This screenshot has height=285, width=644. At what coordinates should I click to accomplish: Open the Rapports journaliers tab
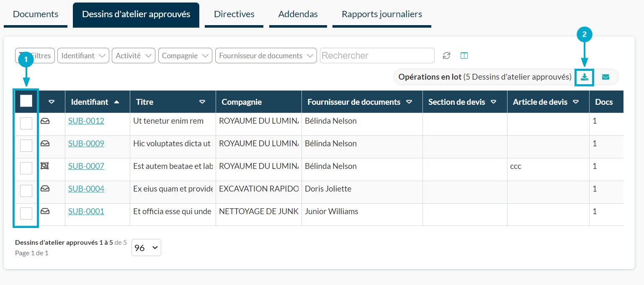(382, 14)
